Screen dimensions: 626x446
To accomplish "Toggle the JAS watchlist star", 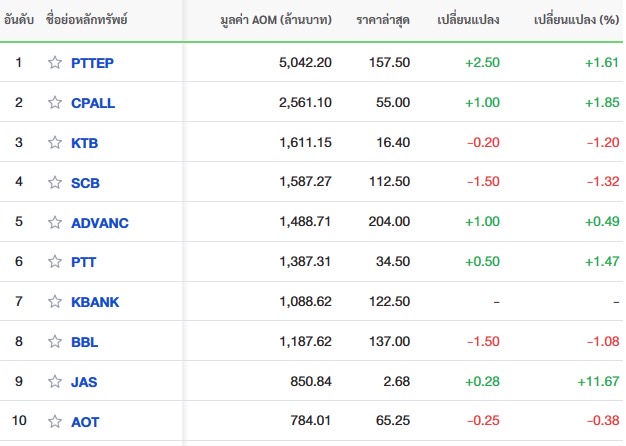I will 55,381.
